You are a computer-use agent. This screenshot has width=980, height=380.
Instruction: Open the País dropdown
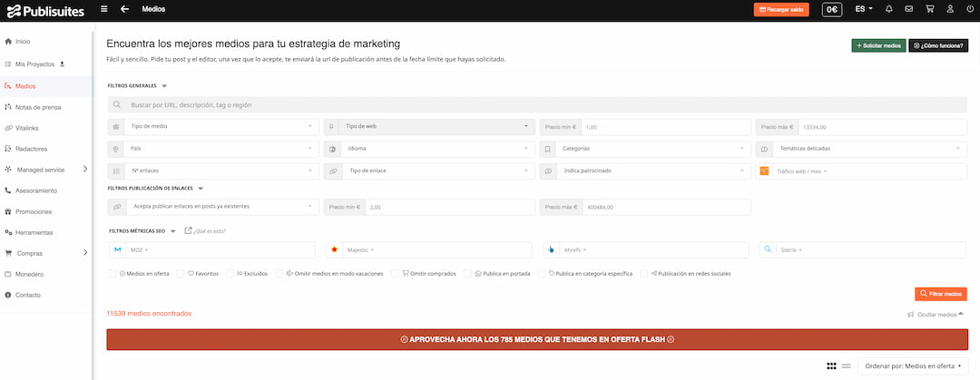coord(213,149)
